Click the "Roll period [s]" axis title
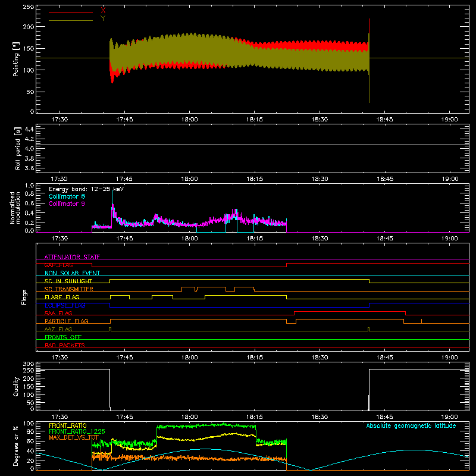Screen dimensions: 476x476 point(17,148)
